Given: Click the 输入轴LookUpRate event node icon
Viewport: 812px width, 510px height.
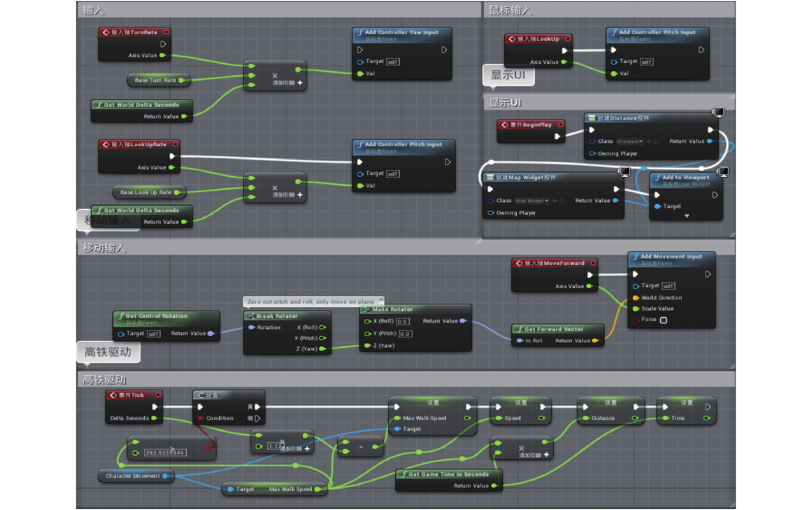Looking at the screenshot, I should tap(106, 144).
